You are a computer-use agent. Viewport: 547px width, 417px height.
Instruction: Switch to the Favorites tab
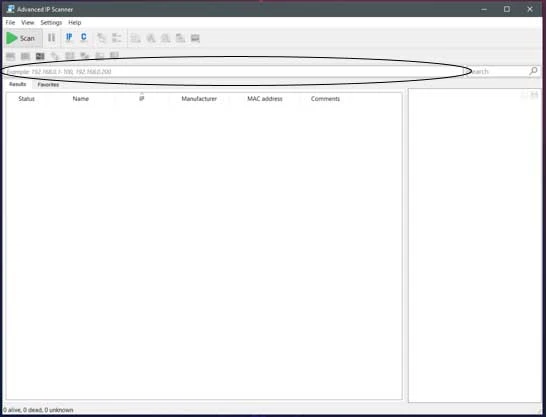48,84
